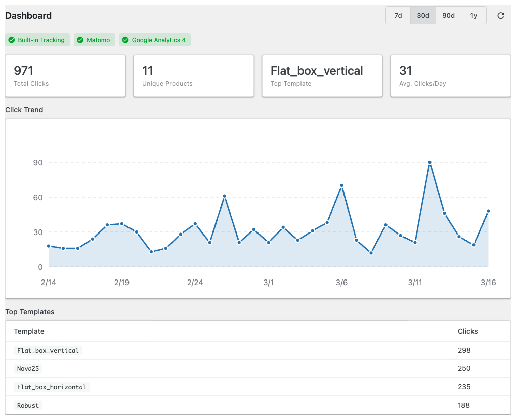Switch to the 1y time range
The height and width of the screenshot is (420, 516).
click(474, 15)
